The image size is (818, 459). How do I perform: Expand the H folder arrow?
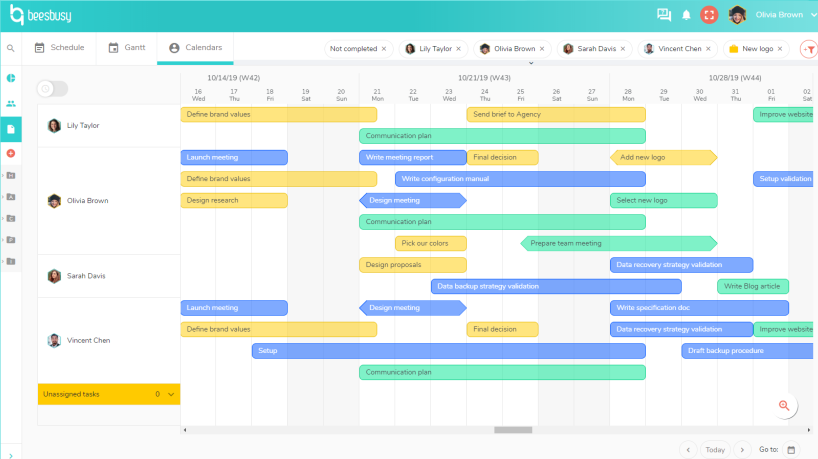(3, 175)
